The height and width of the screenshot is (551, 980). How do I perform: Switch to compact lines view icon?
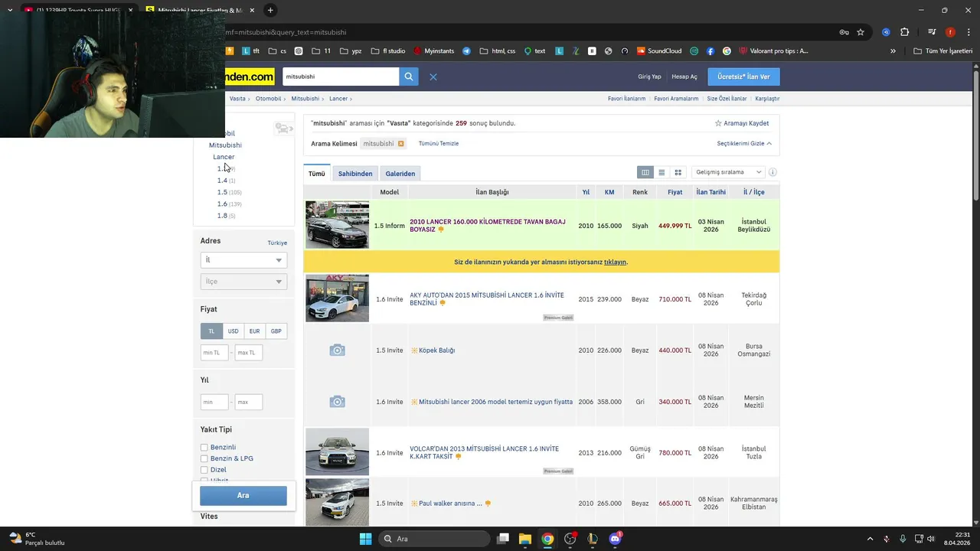[x=661, y=172]
